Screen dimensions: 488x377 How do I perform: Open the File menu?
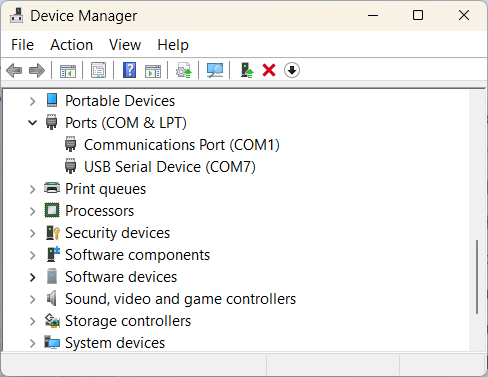[x=22, y=45]
